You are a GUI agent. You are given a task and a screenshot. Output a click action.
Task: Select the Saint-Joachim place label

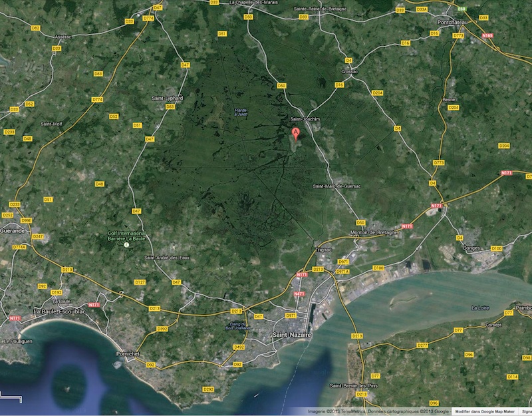[307, 119]
